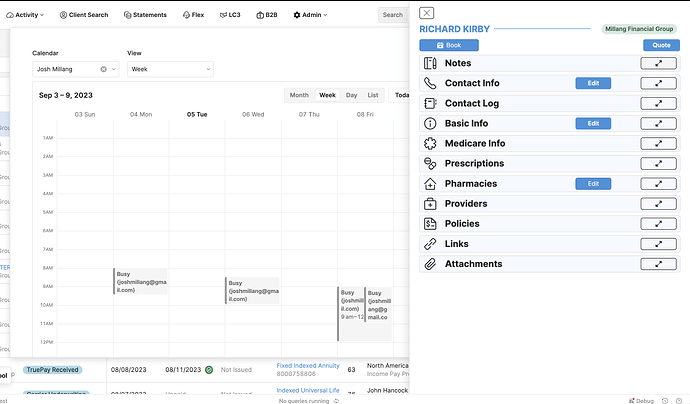Screen dimensions: 690x404
Task: Click the Links chain icon
Action: coord(430,244)
